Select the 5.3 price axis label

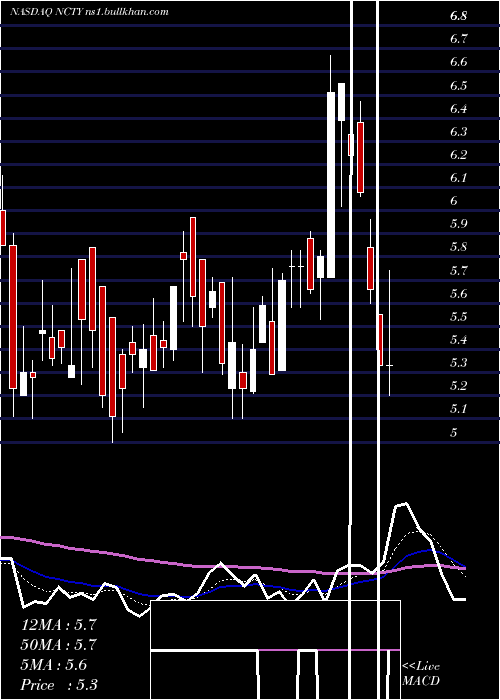point(458,363)
